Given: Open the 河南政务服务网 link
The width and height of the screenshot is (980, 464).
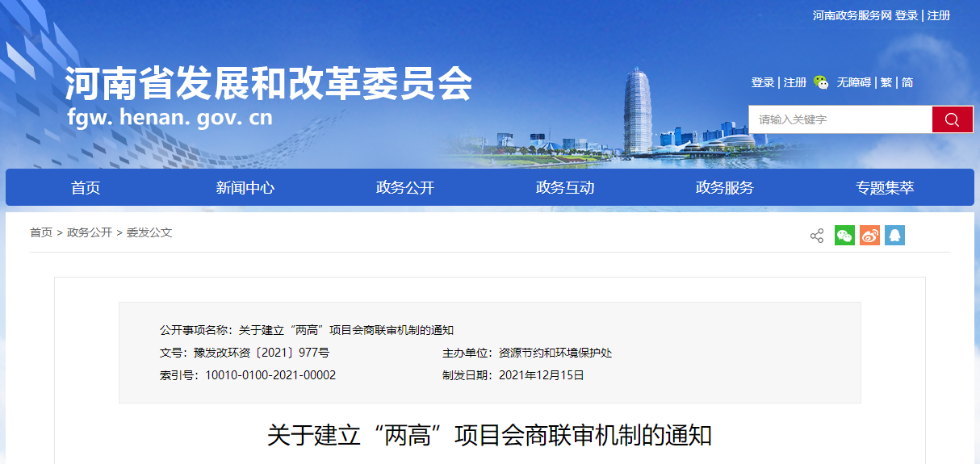Looking at the screenshot, I should coord(852,16).
